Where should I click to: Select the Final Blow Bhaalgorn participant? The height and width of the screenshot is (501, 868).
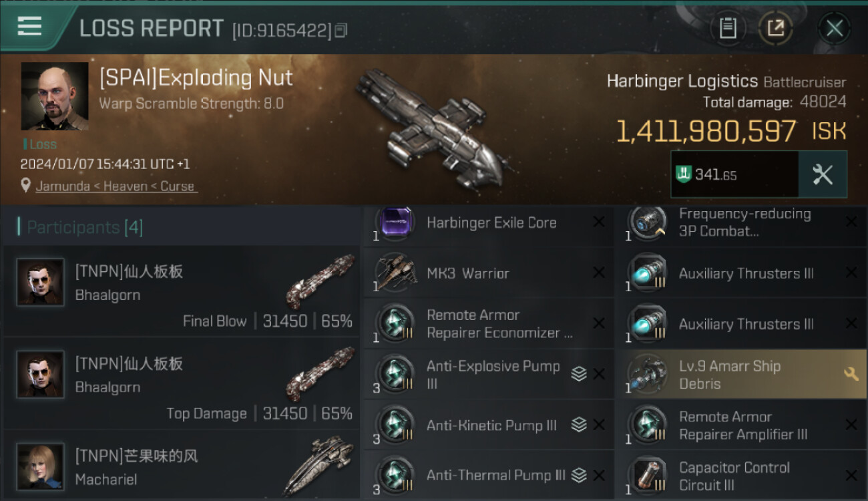click(181, 291)
